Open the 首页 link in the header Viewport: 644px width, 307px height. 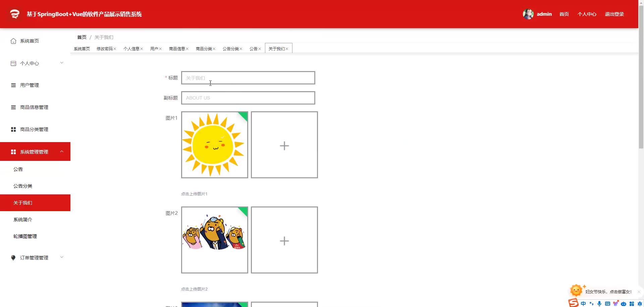564,14
